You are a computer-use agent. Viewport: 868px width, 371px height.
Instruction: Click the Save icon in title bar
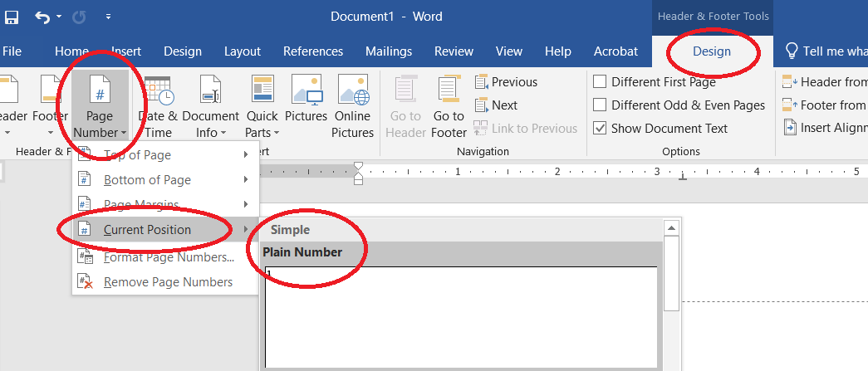[x=11, y=17]
